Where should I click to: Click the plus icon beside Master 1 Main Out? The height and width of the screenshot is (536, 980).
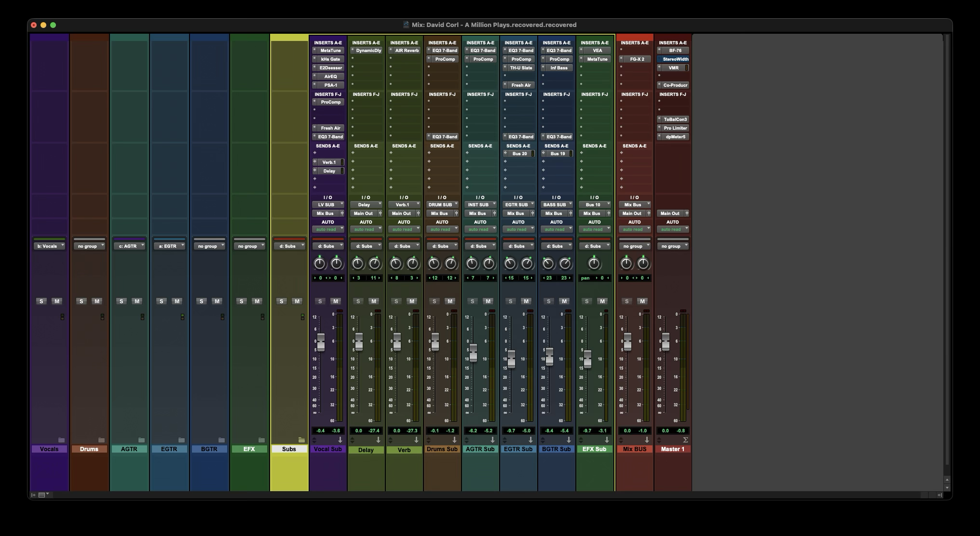point(687,214)
